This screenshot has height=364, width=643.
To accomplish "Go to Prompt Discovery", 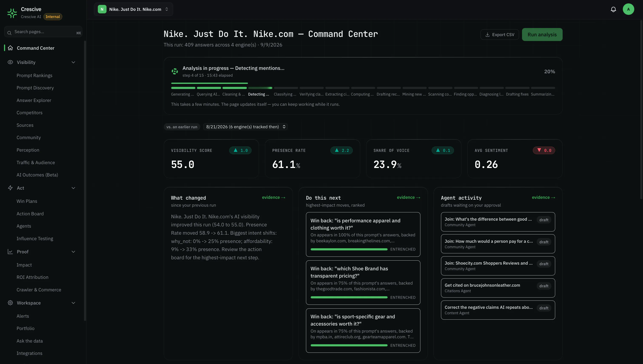I will pos(35,88).
